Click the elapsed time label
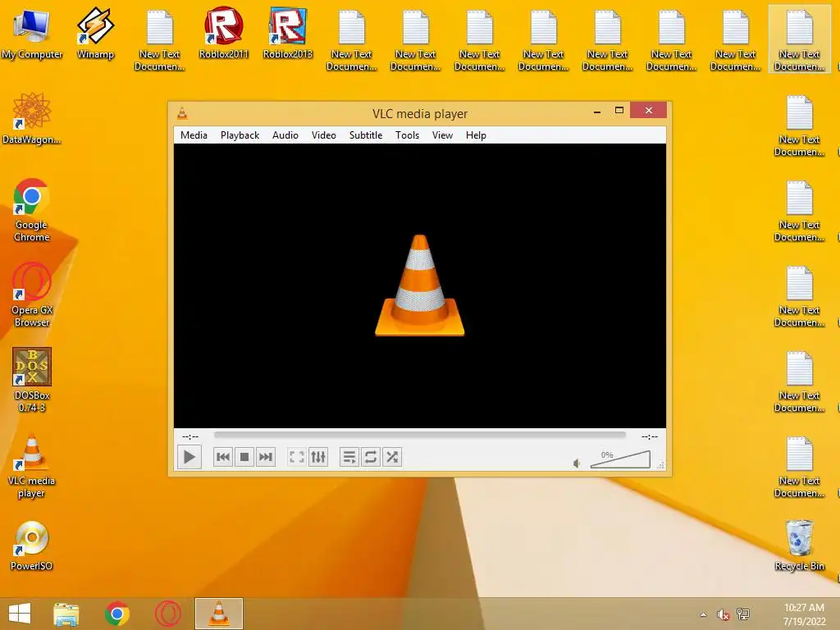Viewport: 840px width, 630px height. (190, 436)
